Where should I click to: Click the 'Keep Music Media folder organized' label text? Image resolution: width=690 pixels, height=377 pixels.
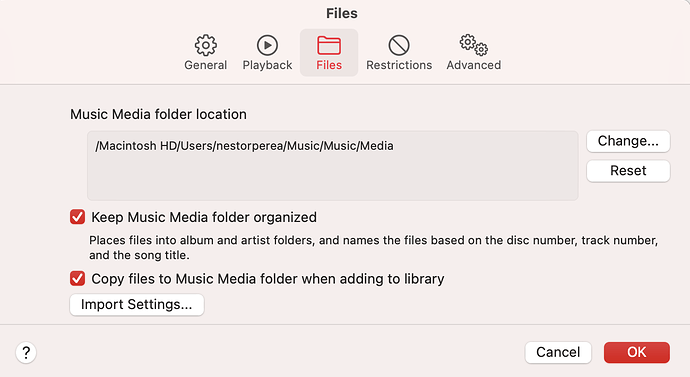pyautogui.click(x=204, y=217)
